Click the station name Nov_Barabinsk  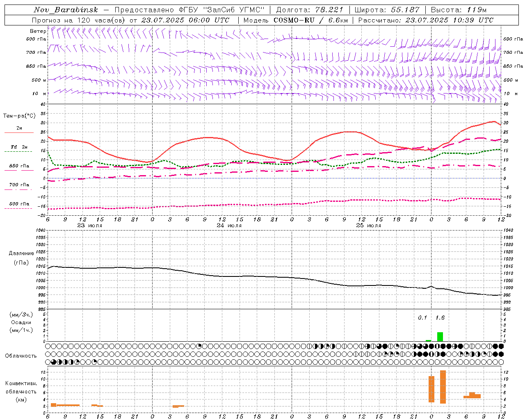coord(66,10)
